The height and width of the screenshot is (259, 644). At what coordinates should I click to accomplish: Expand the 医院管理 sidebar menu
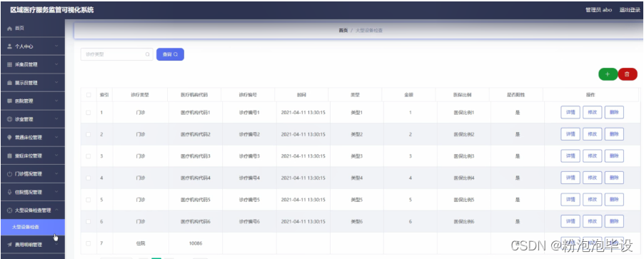32,101
